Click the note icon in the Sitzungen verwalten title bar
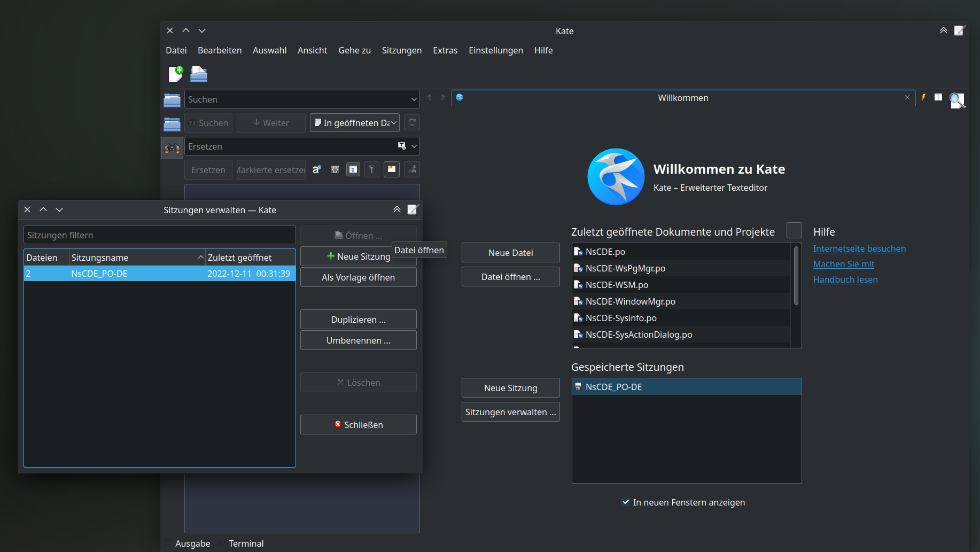Viewport: 980px width, 552px height. click(x=413, y=209)
